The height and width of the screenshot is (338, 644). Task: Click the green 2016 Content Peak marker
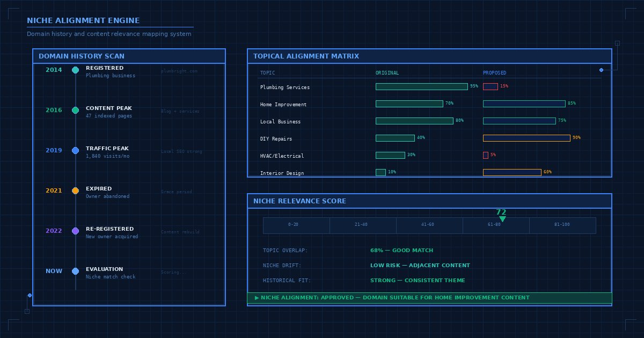click(x=75, y=111)
